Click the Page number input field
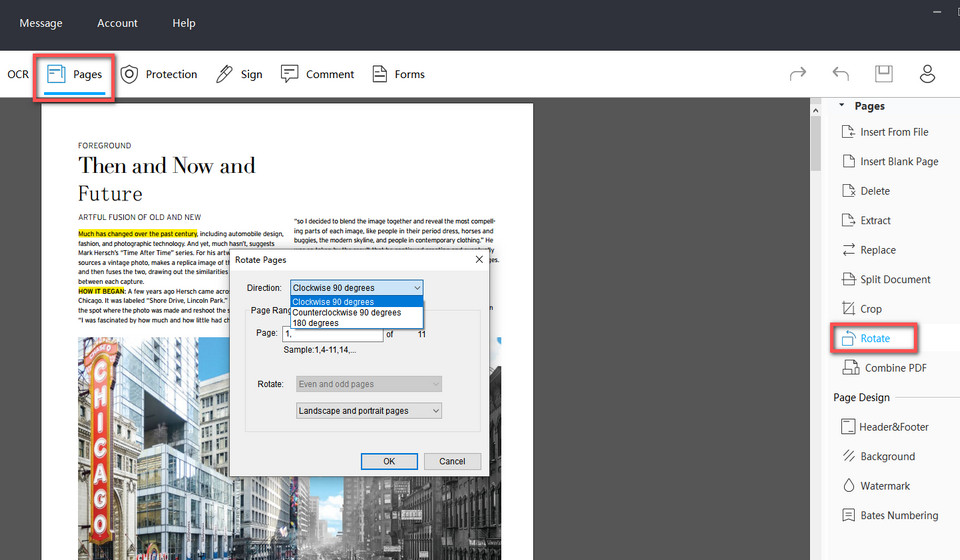The height and width of the screenshot is (560, 960). [x=333, y=334]
